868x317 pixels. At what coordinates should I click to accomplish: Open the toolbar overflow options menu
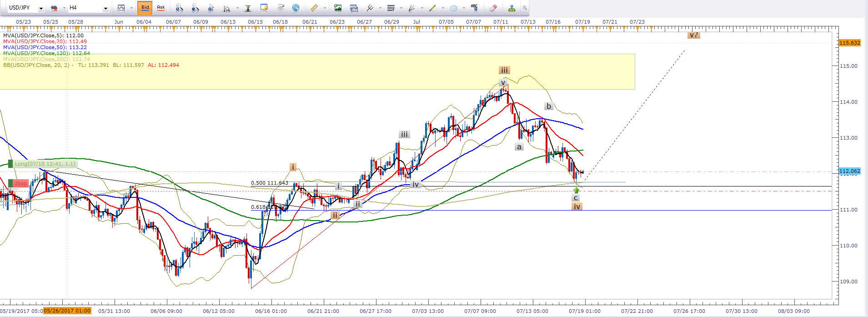click(524, 8)
